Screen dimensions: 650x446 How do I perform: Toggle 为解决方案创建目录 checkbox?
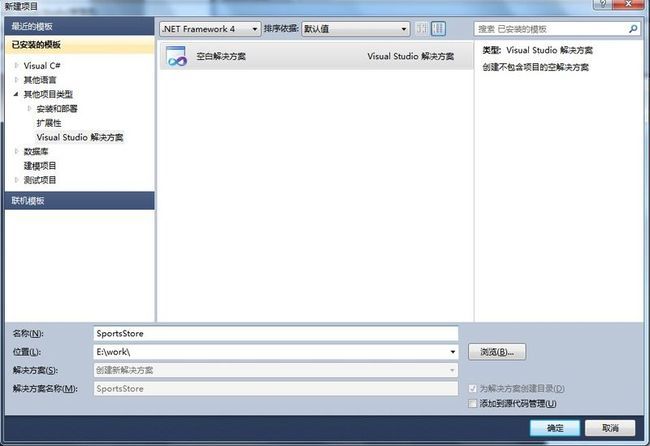pos(472,389)
